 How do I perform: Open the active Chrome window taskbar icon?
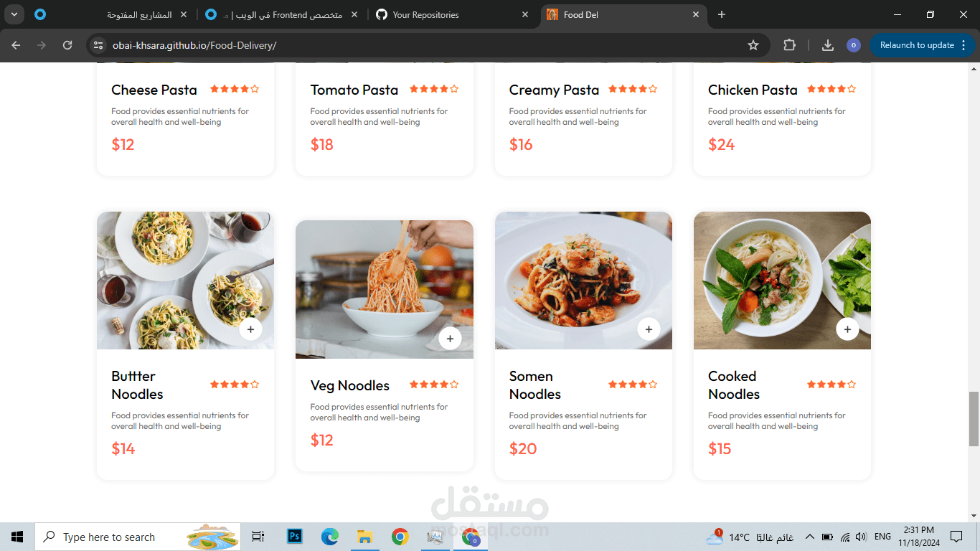click(x=471, y=537)
